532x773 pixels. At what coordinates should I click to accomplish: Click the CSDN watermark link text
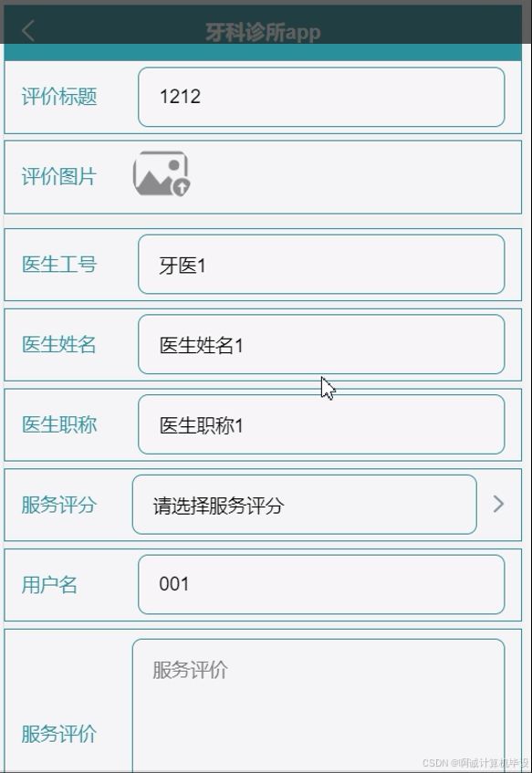click(x=475, y=763)
